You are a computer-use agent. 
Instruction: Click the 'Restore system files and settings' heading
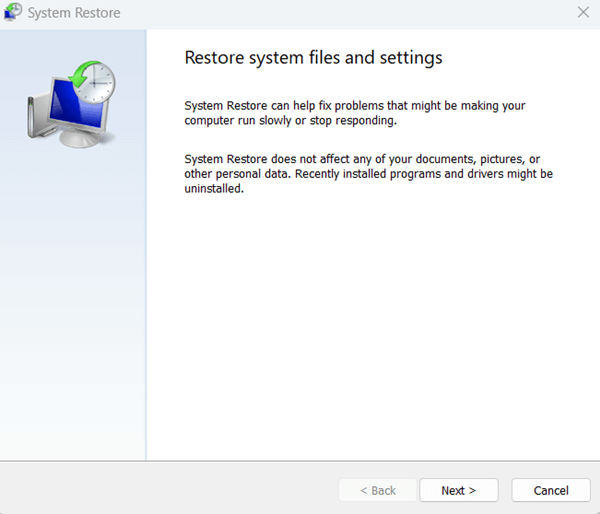pyautogui.click(x=313, y=58)
